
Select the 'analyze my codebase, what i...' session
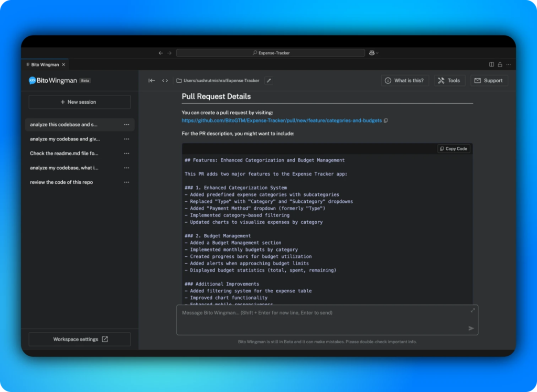(x=64, y=168)
